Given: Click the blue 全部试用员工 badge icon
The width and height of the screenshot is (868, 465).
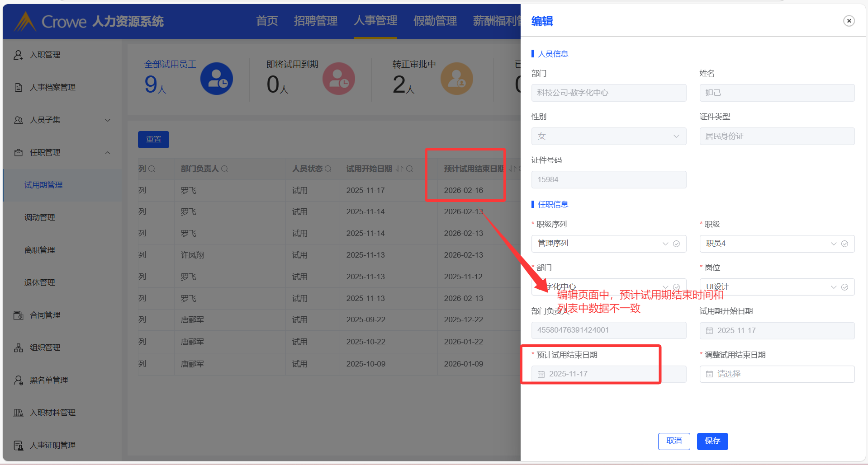Looking at the screenshot, I should [x=217, y=79].
